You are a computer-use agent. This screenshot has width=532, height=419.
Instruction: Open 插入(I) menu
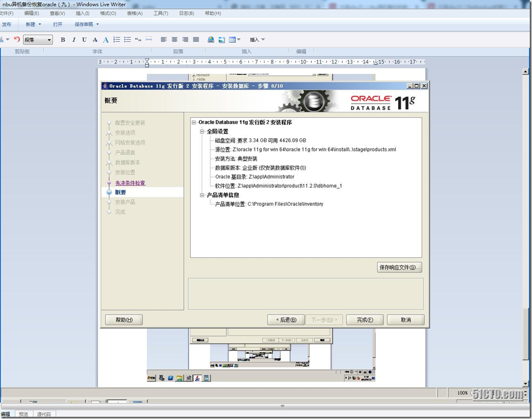tap(82, 13)
